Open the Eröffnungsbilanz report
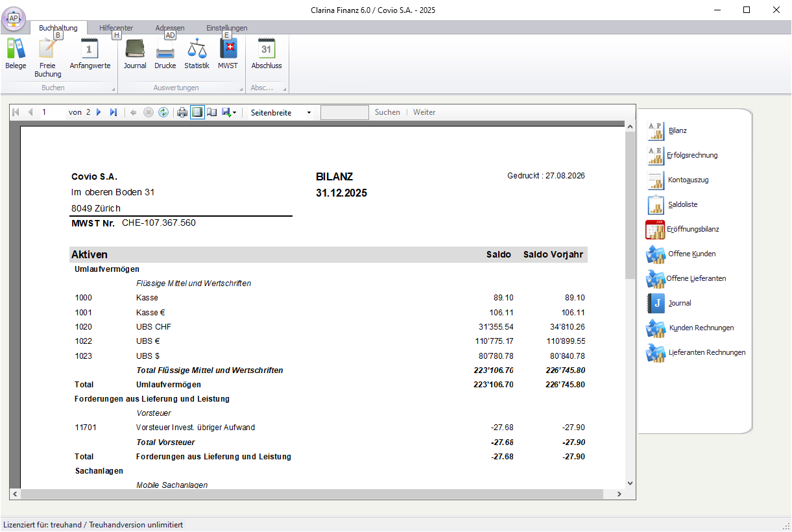792x532 pixels. [683, 230]
